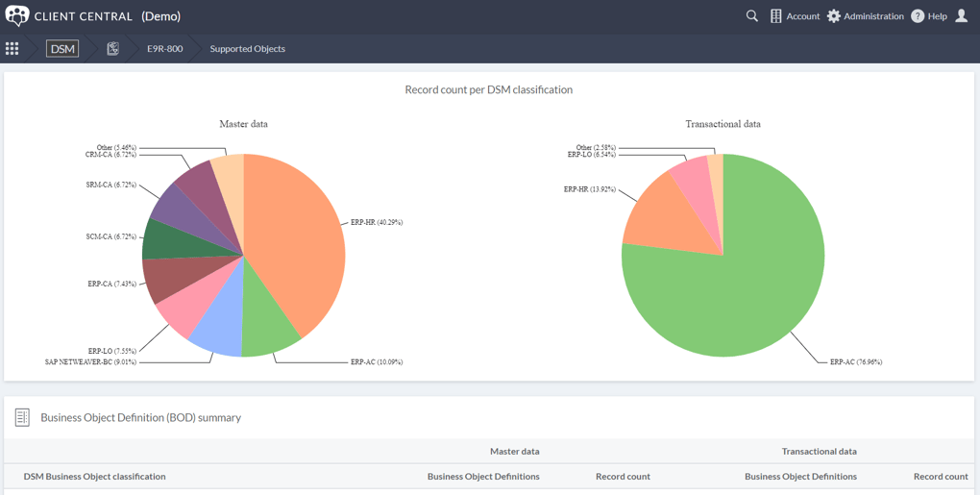
Task: Go to E9R-800 breadcrumb
Action: point(164,49)
